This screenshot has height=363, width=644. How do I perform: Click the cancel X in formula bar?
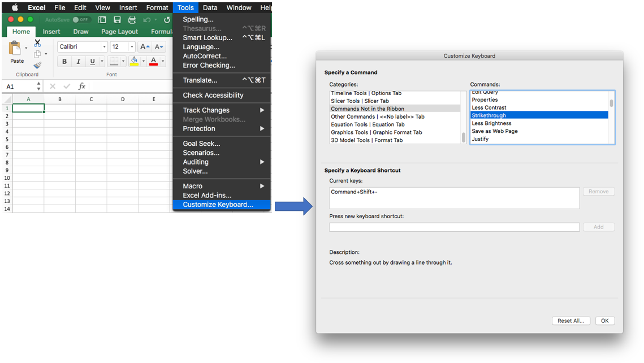pyautogui.click(x=53, y=87)
